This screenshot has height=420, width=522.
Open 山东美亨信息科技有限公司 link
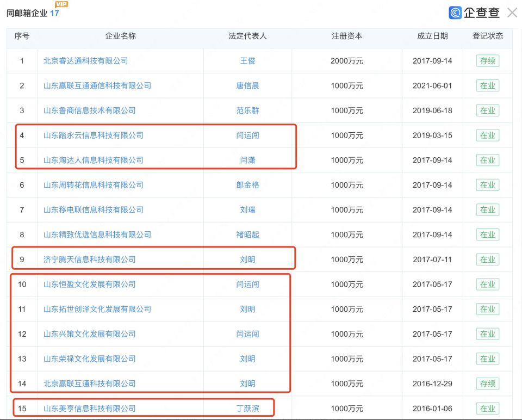[90, 409]
